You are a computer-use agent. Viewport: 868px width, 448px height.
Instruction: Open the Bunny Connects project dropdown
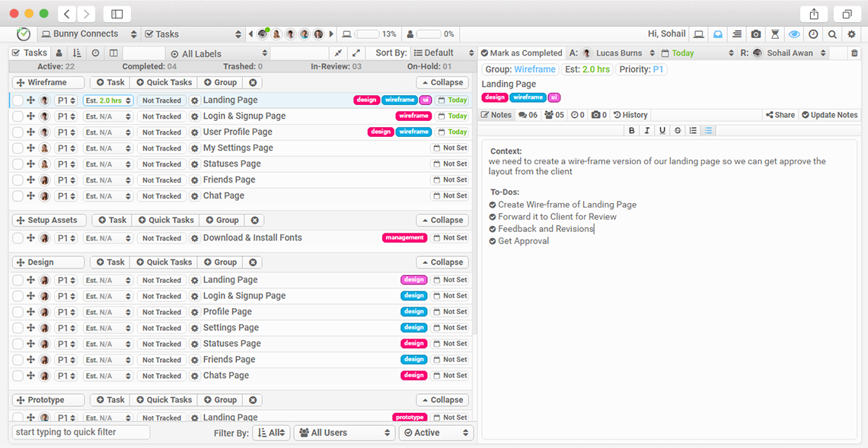pos(89,34)
